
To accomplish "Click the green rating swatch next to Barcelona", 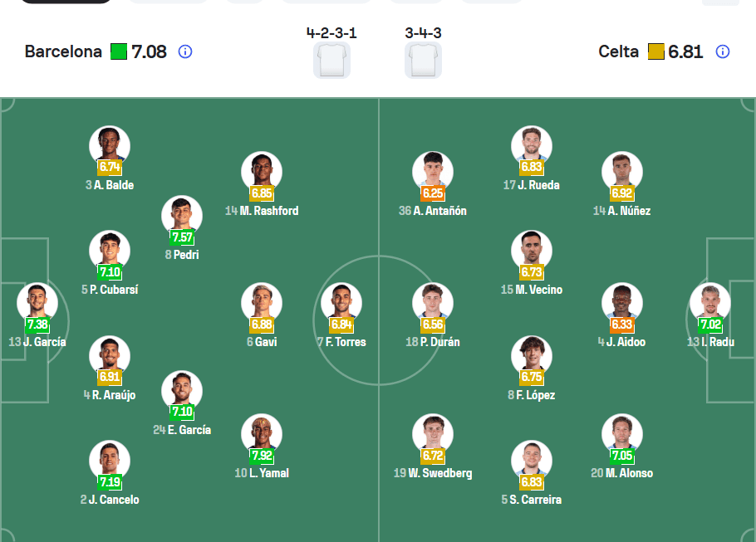I will click(x=119, y=51).
